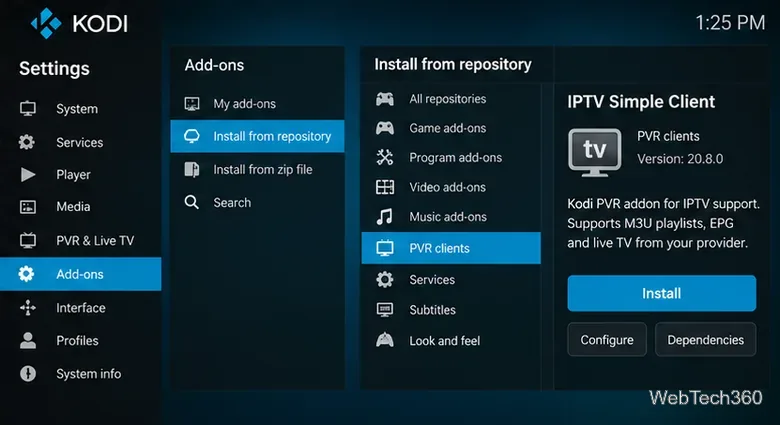Screen dimensions: 780x425
Task: Click the Player play-triangle icon
Action: (x=28, y=174)
